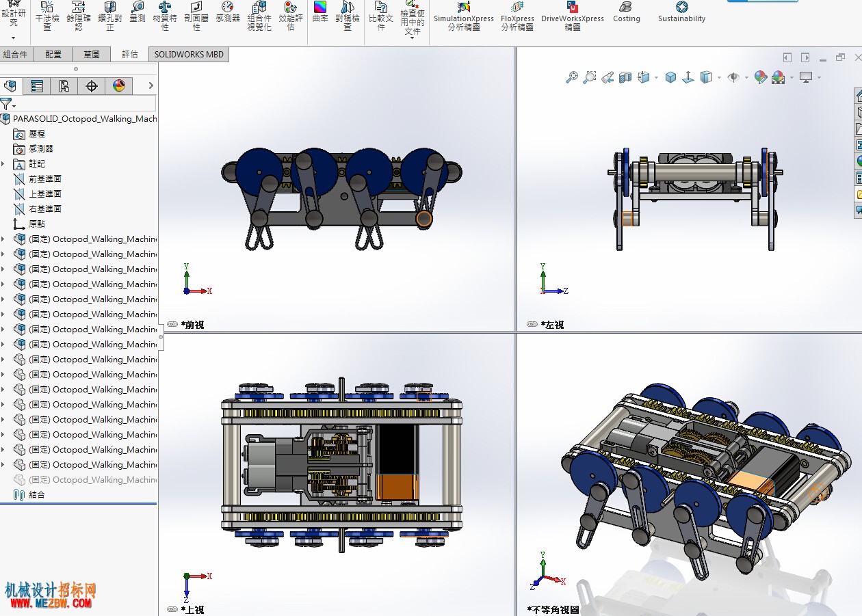Switch to the 草圖 tab
Viewport: 862px width, 616px height.
click(x=91, y=54)
